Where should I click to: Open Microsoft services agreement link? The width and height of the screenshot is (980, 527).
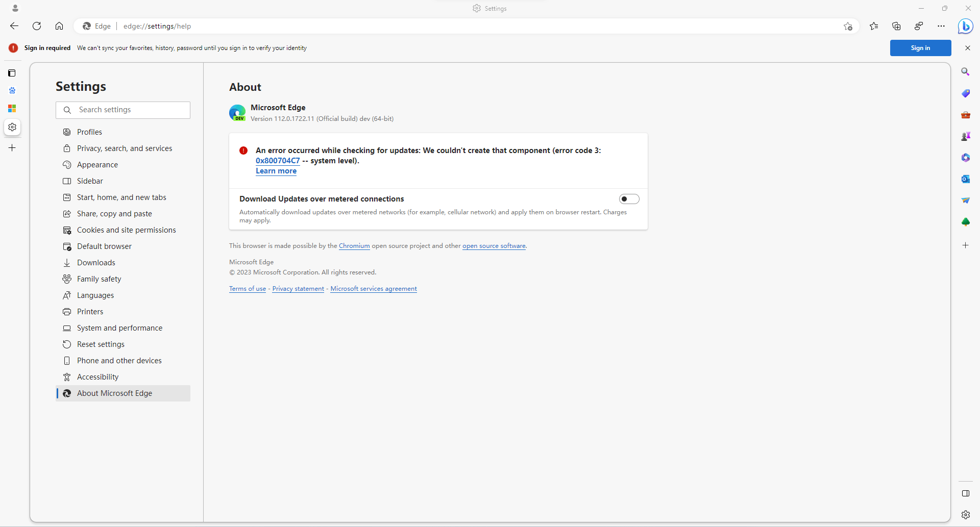[374, 289]
